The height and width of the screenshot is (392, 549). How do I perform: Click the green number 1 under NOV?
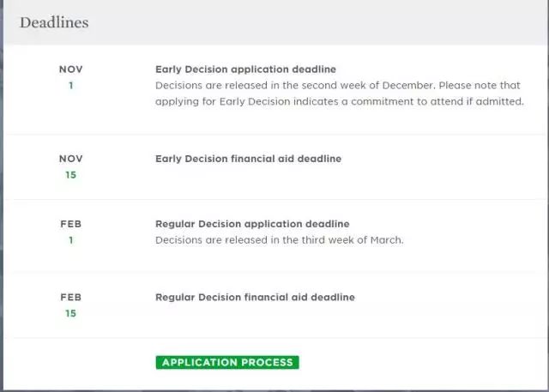tap(70, 86)
